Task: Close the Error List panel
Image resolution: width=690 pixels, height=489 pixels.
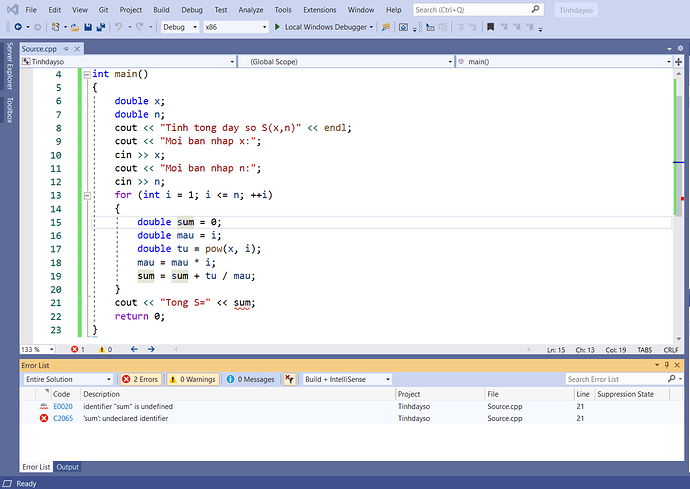Action: pos(677,365)
